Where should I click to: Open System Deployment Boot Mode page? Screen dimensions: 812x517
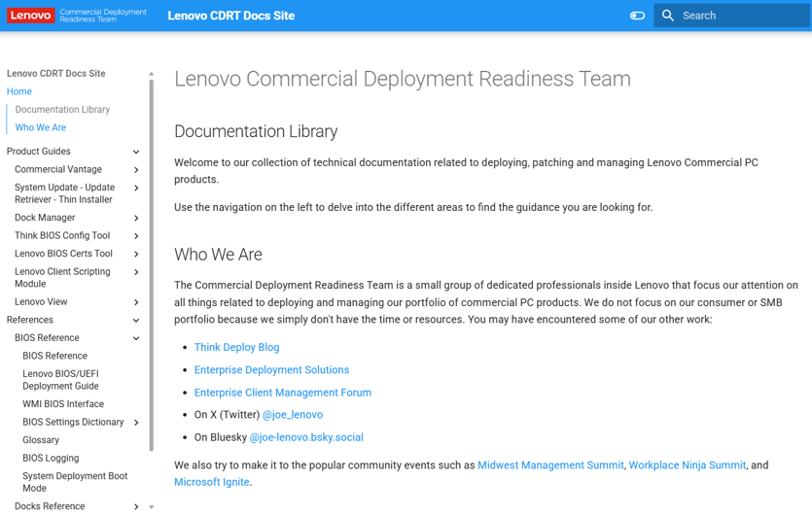click(75, 482)
